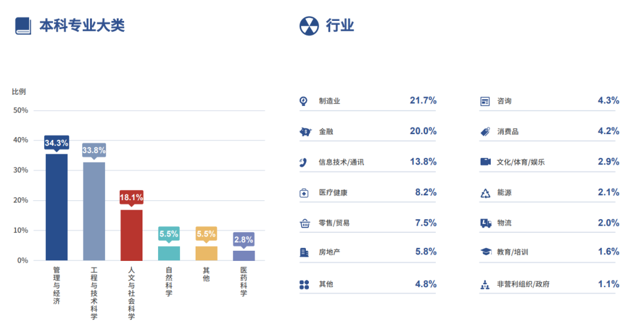Click the 制造业 industry icon

pyautogui.click(x=304, y=101)
